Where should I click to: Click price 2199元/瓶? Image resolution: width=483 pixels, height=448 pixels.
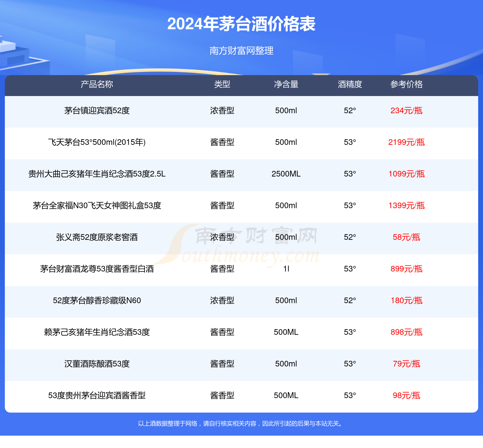(407, 142)
